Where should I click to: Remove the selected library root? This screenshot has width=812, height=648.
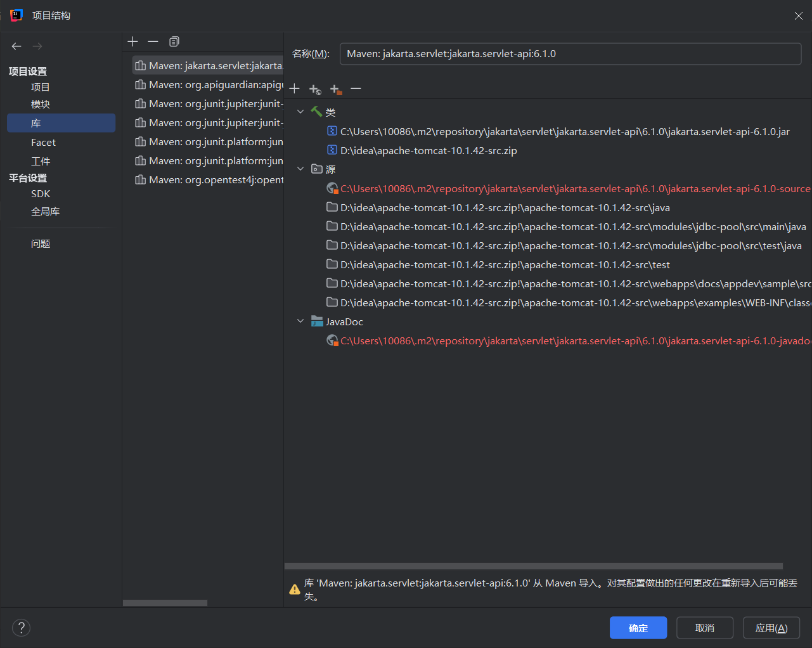point(356,89)
